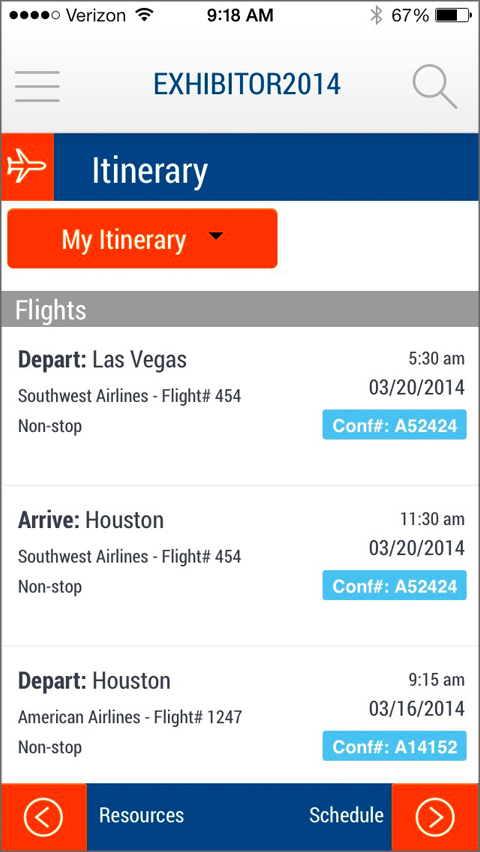Image resolution: width=480 pixels, height=852 pixels.
Task: Select the Depart: Houston flight entry
Action: point(240,715)
